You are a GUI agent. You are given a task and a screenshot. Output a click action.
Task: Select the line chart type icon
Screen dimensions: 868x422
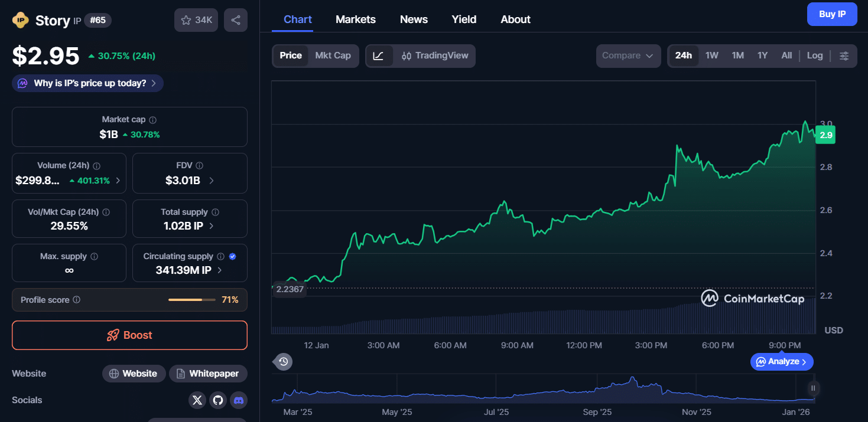point(379,56)
